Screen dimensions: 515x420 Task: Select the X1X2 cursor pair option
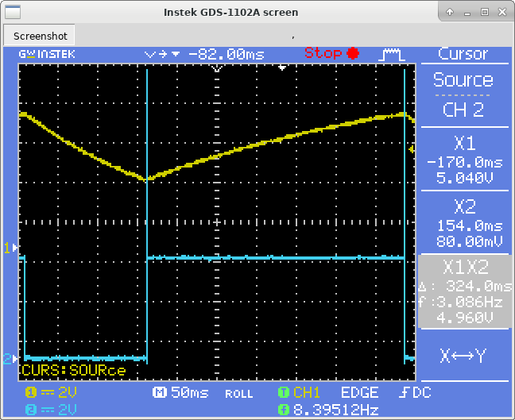(x=463, y=291)
